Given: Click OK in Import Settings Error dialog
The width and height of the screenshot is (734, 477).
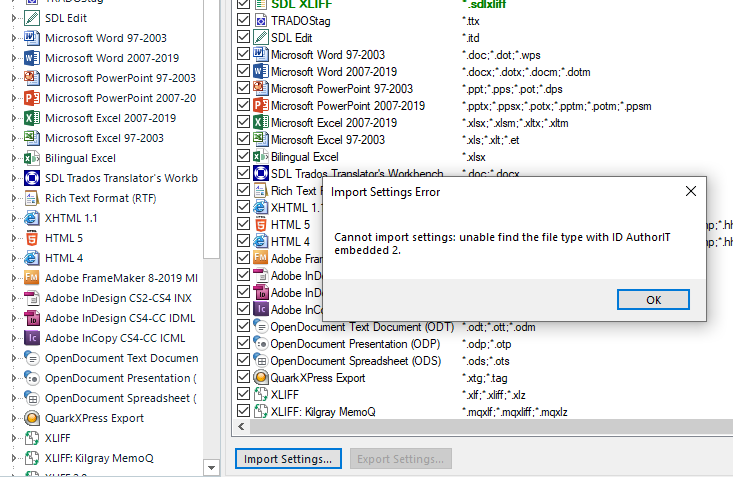Looking at the screenshot, I should tap(653, 300).
